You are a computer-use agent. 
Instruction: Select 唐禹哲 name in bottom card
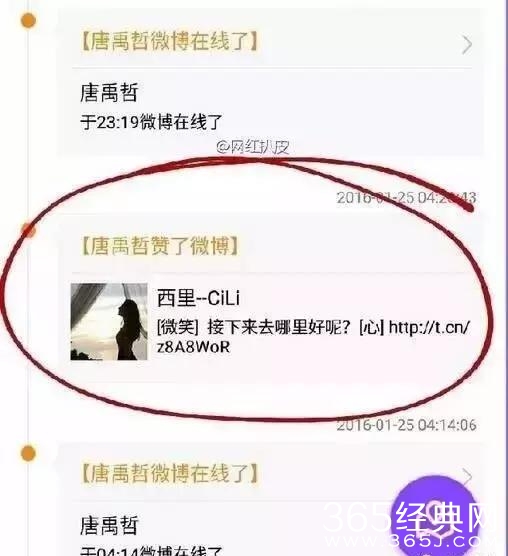tap(109, 525)
